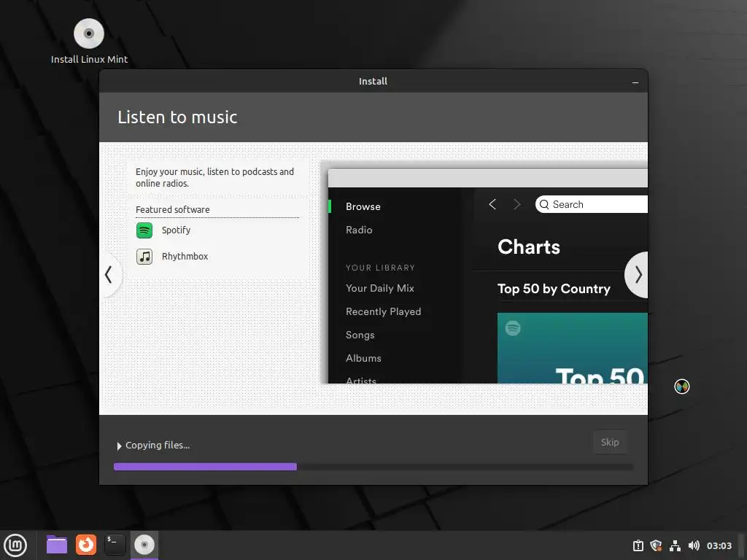Click the Skip button
This screenshot has width=747, height=560.
[x=610, y=443]
